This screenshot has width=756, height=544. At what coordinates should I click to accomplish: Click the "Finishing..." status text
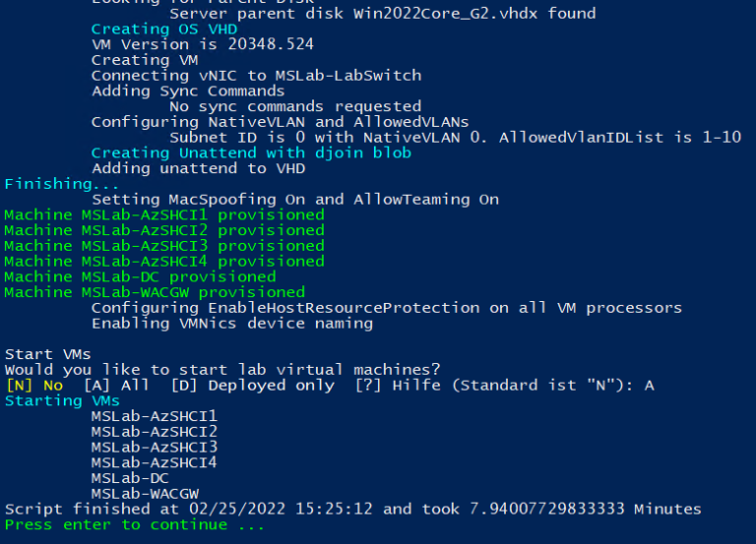[61, 184]
